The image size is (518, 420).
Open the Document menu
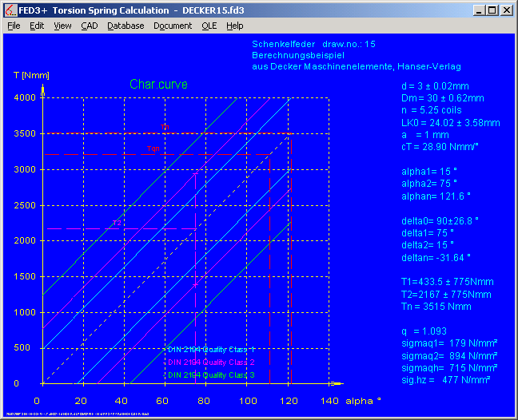(x=173, y=26)
